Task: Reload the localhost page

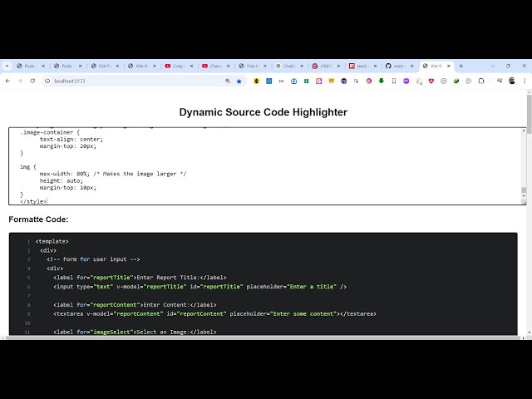Action: 33,81
